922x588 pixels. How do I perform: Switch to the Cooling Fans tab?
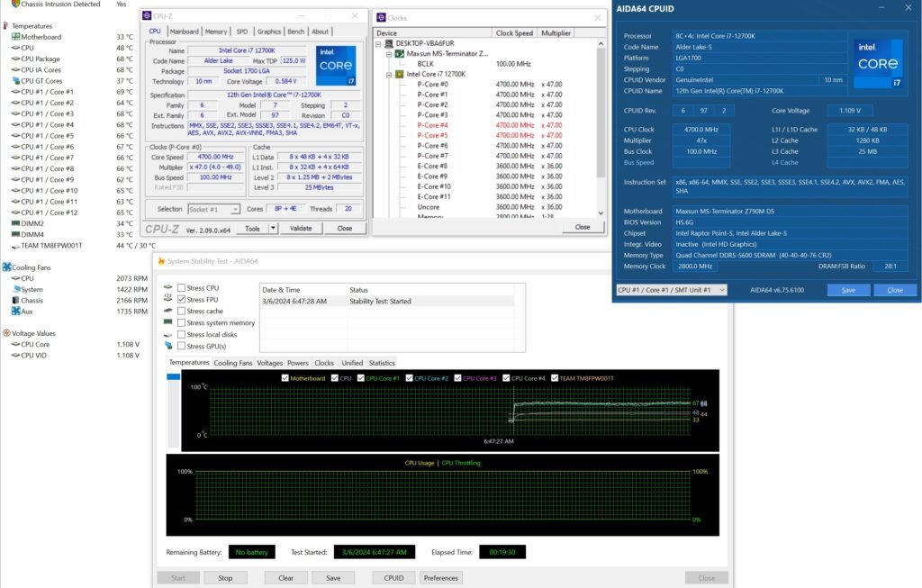(x=233, y=363)
